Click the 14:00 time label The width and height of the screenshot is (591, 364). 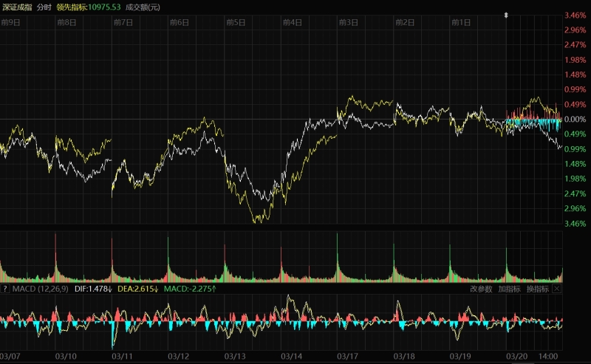tap(548, 357)
